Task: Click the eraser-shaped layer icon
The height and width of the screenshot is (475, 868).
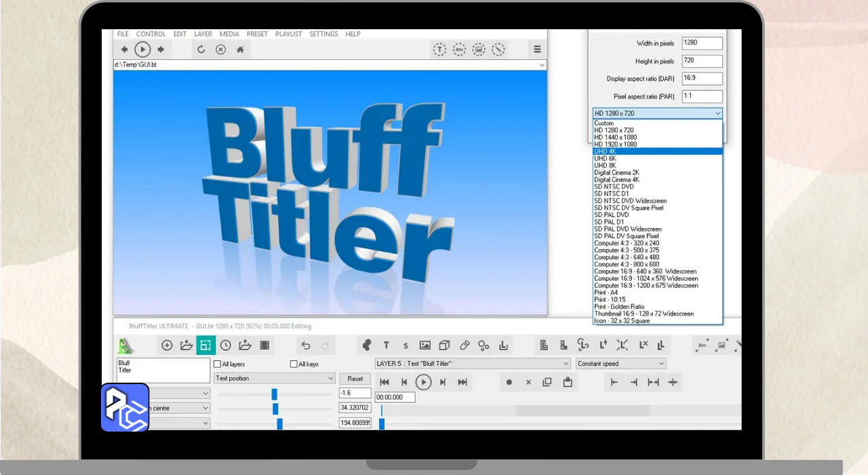Action: pos(465,345)
